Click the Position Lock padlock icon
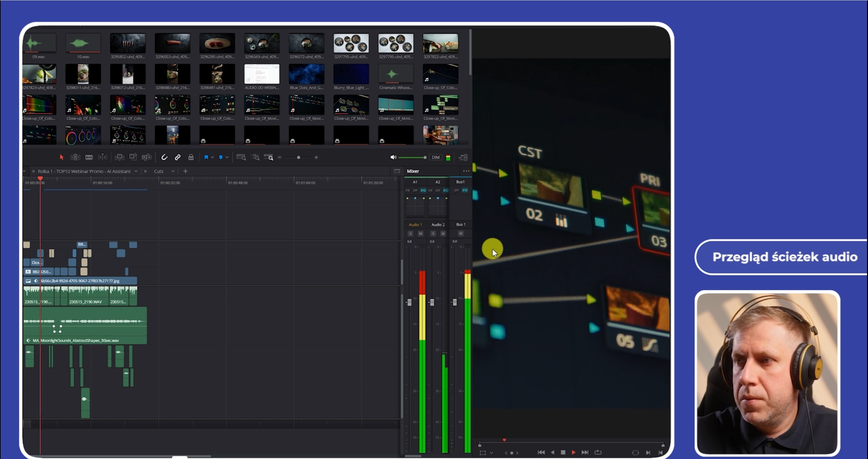Viewport: 868px width, 459px height. pyautogui.click(x=191, y=157)
